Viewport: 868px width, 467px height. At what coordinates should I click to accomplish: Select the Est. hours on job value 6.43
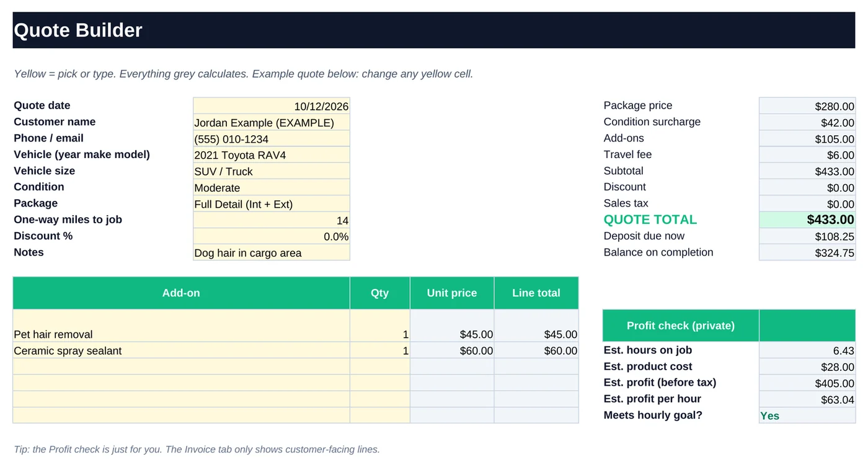(x=807, y=350)
